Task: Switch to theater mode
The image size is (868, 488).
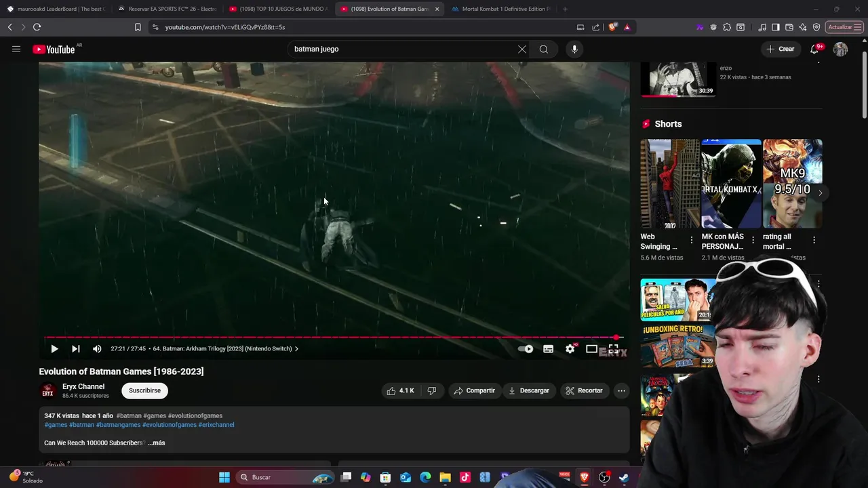Action: pyautogui.click(x=591, y=348)
